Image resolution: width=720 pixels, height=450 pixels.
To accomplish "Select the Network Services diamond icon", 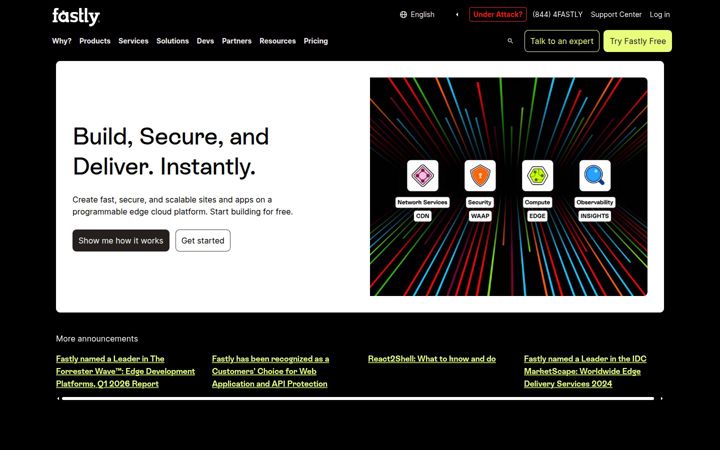I will 422,175.
